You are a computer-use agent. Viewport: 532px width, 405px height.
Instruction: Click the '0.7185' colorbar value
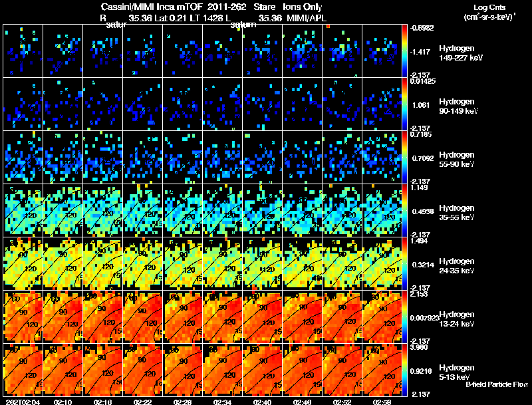pos(421,134)
